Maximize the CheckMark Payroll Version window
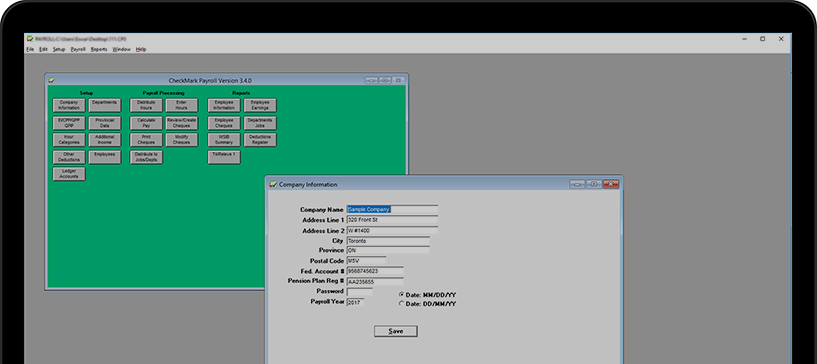The height and width of the screenshot is (364, 817). click(x=385, y=81)
